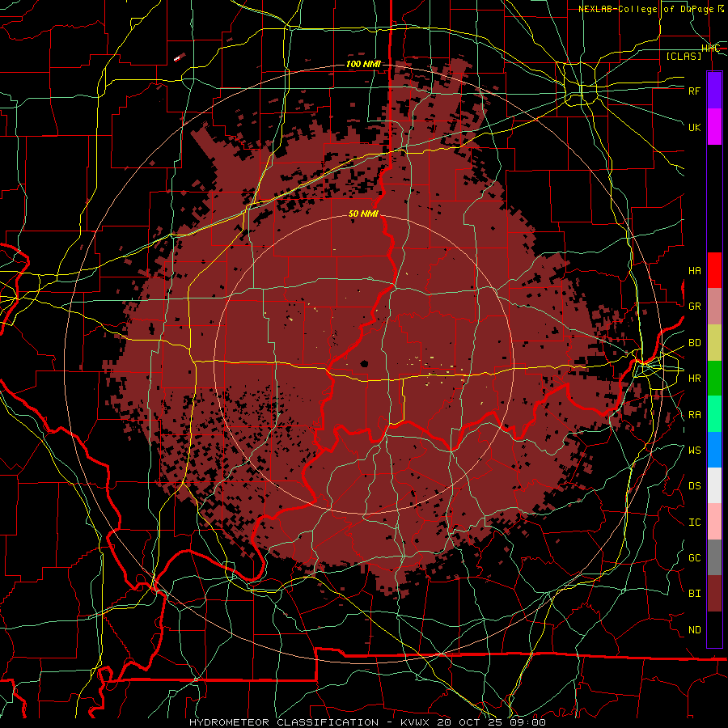
Task: Click the black radar site dot at center
Action: click(364, 363)
